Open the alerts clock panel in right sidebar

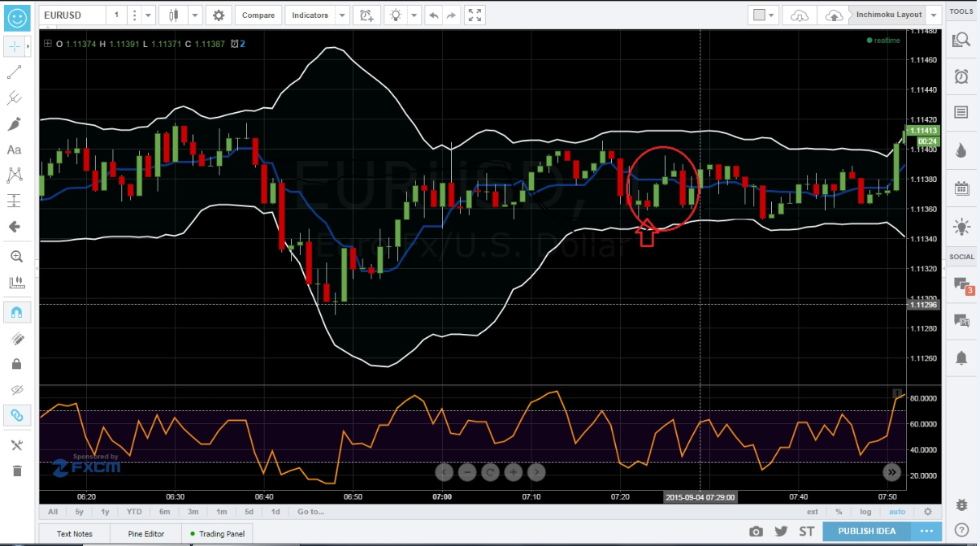click(961, 76)
